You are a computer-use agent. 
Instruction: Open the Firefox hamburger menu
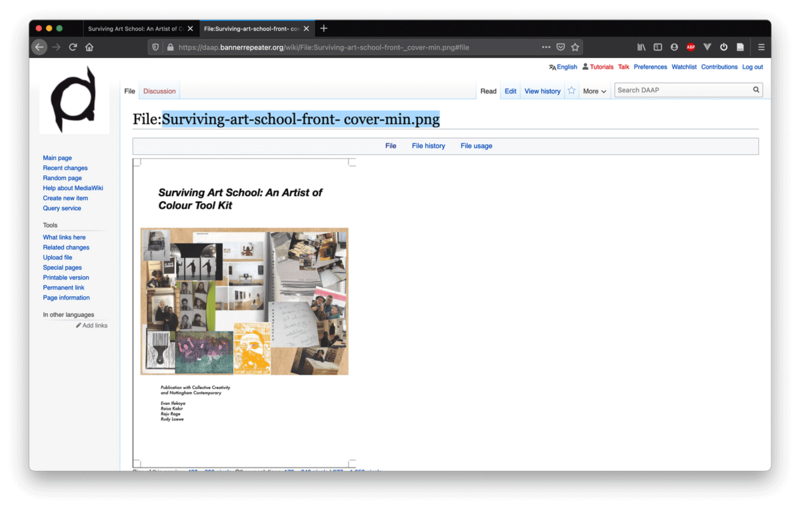(x=761, y=47)
